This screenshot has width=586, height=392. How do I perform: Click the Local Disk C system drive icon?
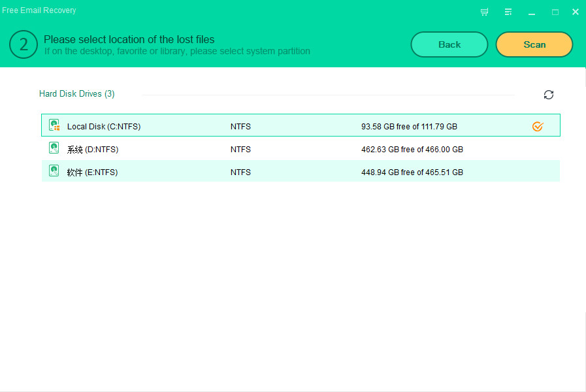54,125
